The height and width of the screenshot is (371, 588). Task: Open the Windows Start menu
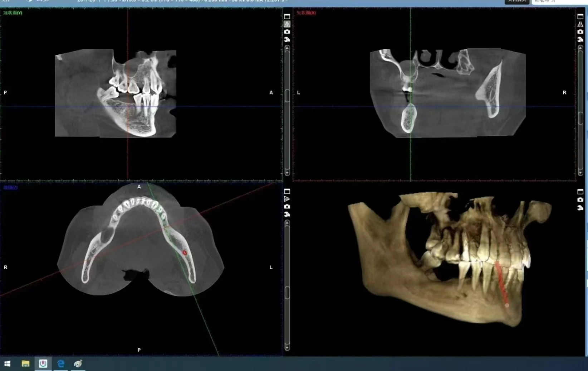(7, 364)
